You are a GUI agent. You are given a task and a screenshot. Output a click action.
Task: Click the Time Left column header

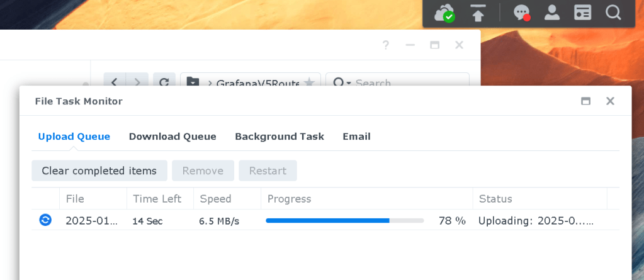coord(160,199)
